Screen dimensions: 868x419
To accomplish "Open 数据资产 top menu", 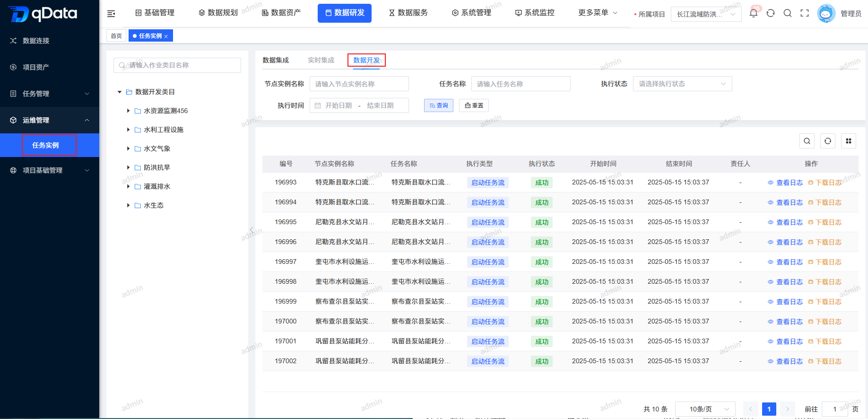I will tap(281, 13).
